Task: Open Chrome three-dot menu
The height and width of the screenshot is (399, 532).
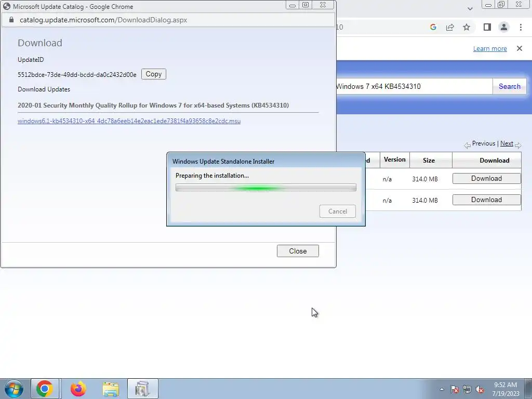Action: pos(521,27)
